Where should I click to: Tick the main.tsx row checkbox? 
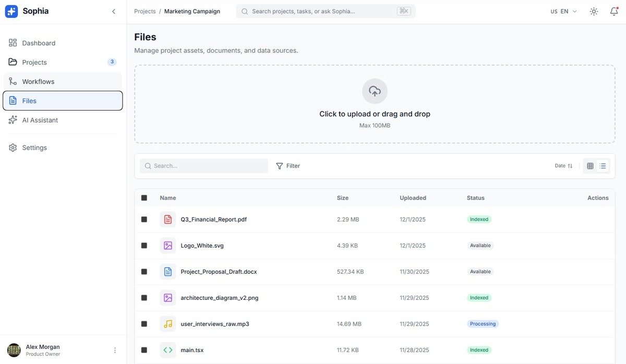[x=144, y=350]
